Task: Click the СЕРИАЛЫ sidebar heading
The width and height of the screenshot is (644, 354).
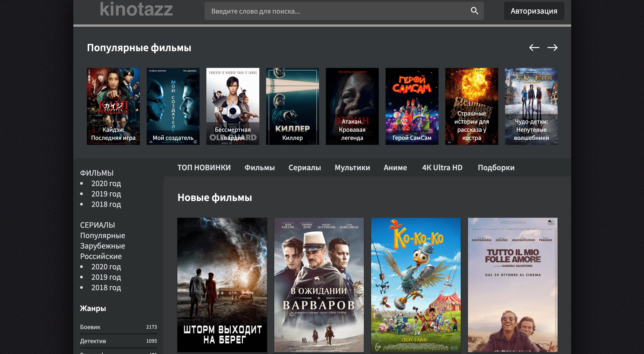Action: click(98, 225)
